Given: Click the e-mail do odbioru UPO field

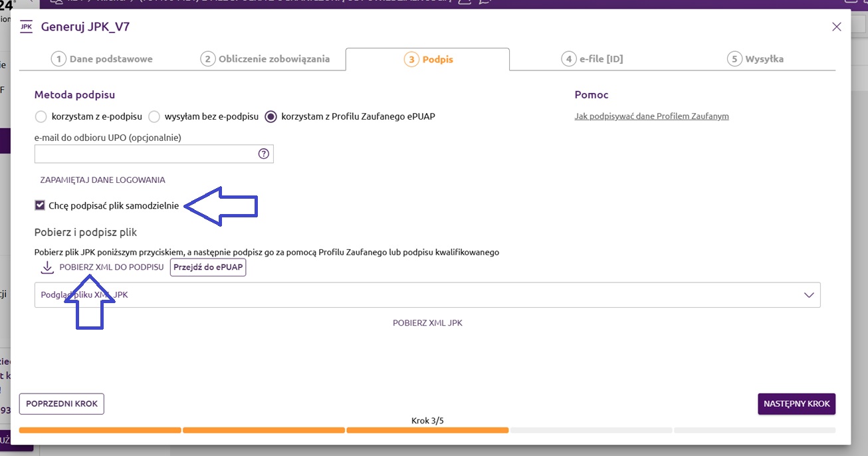Looking at the screenshot, I should 145,154.
